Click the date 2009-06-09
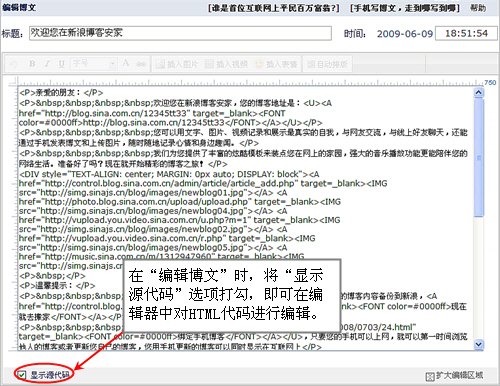 point(405,34)
